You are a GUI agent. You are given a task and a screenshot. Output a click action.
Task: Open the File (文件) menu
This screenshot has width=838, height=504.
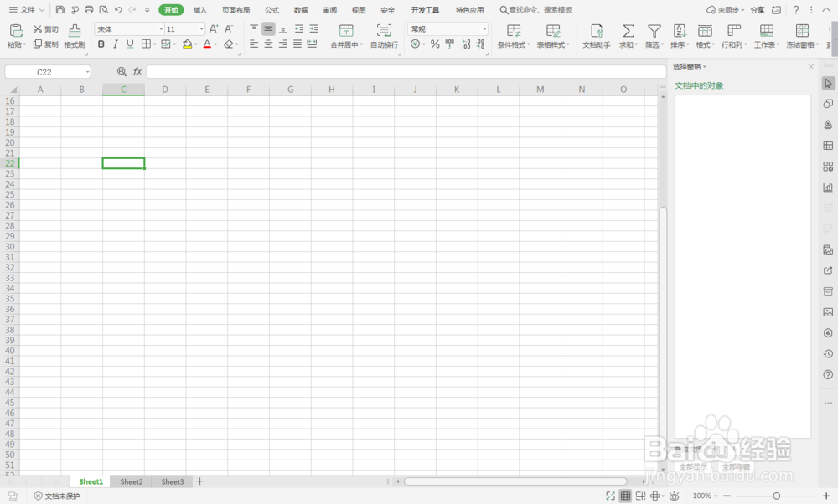tap(28, 9)
